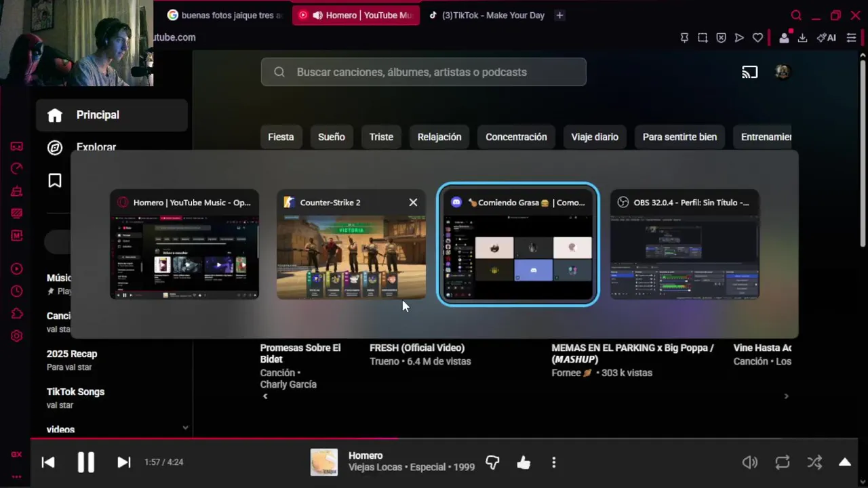Filter by the Viaje diario chip
The width and height of the screenshot is (868, 488).
(595, 137)
